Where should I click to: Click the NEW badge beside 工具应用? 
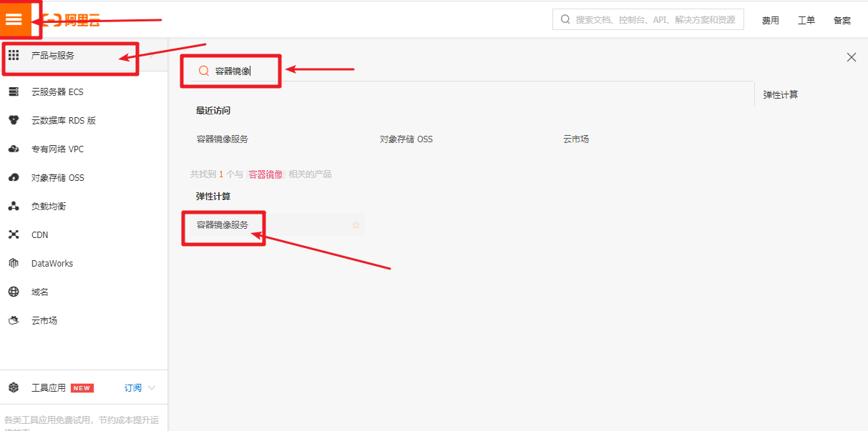click(x=82, y=388)
